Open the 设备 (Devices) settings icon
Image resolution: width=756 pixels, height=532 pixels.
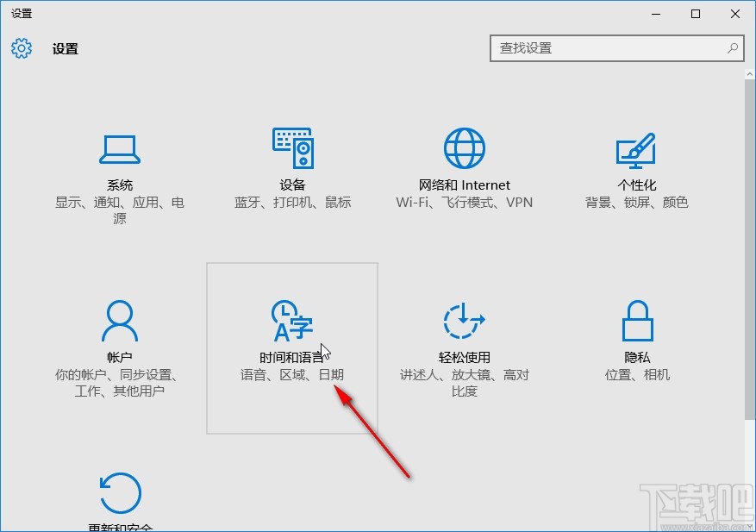point(292,148)
